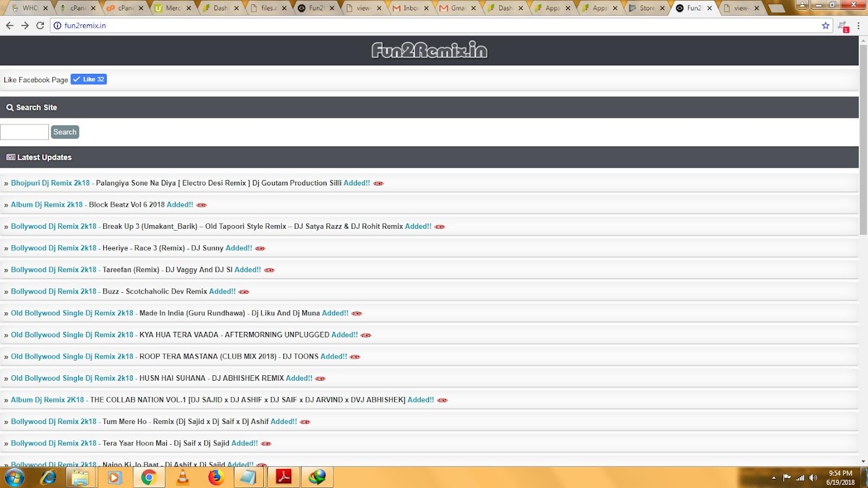This screenshot has height=488, width=868.
Task: Click 'Tera Yaar Hoon Mai' entry text
Action: coord(166,443)
